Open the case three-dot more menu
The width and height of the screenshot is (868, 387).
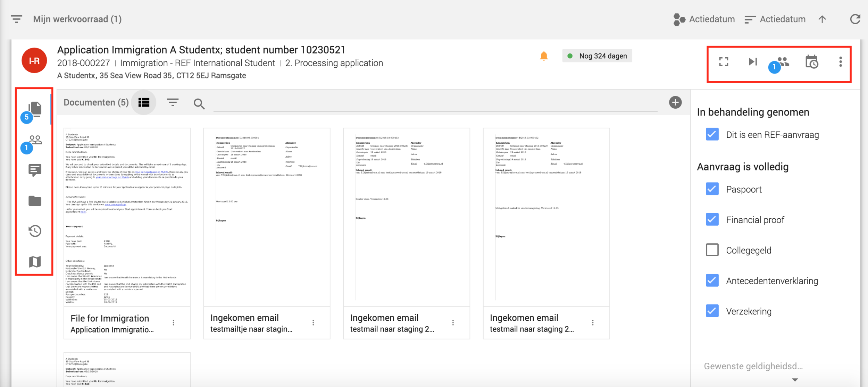(840, 62)
